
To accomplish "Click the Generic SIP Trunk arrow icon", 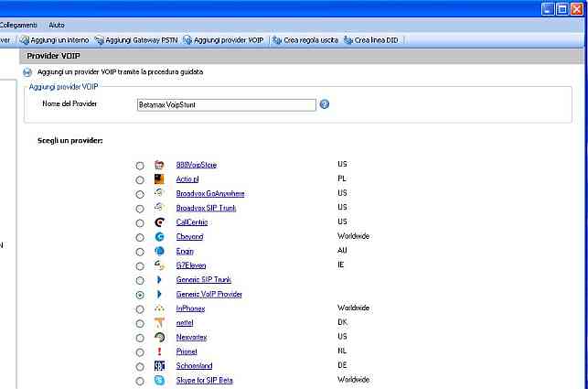I will pyautogui.click(x=159, y=280).
